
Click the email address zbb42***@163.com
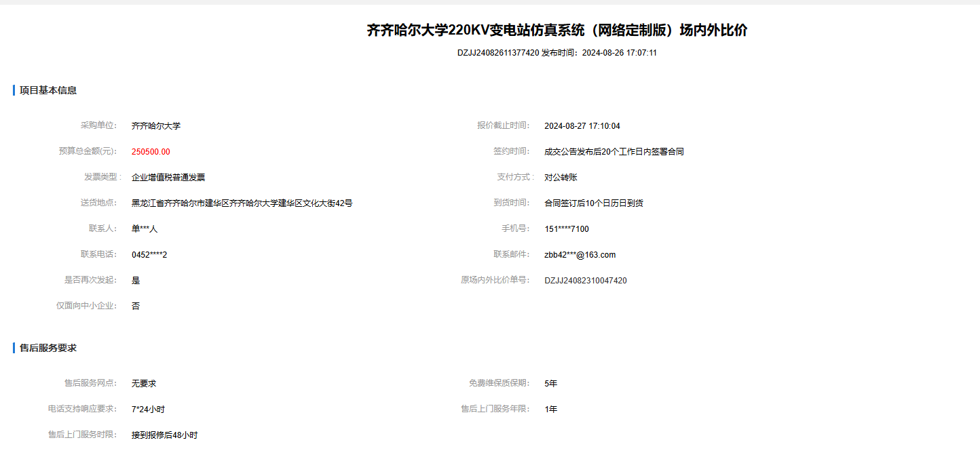point(580,255)
